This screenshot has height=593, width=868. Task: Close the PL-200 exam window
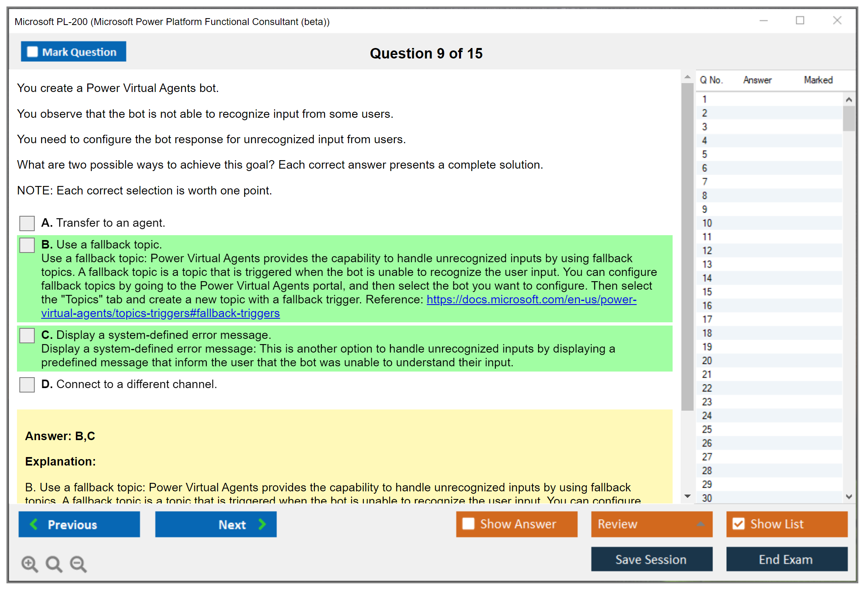837,21
